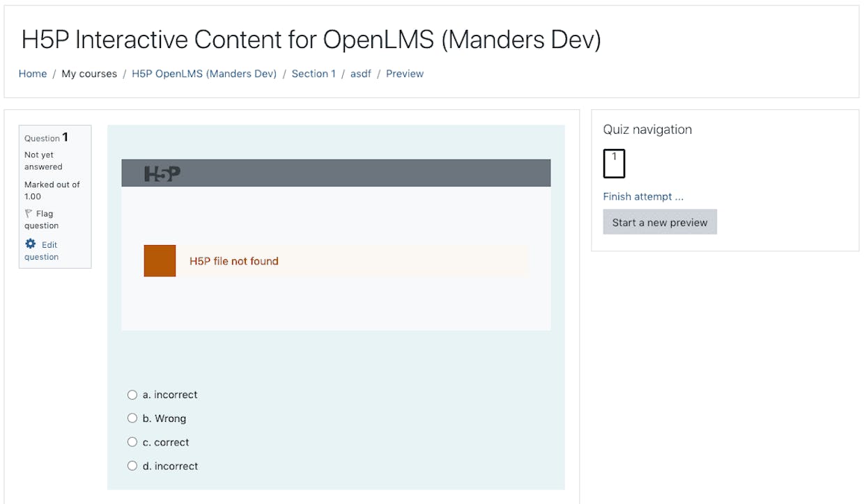Click My courses in the breadcrumb

click(x=89, y=74)
